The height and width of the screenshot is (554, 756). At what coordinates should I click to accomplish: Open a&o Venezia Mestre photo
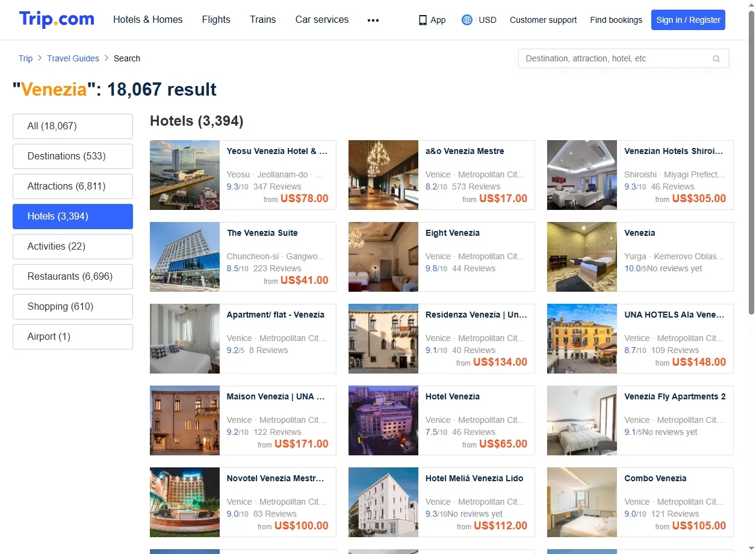[x=383, y=175]
